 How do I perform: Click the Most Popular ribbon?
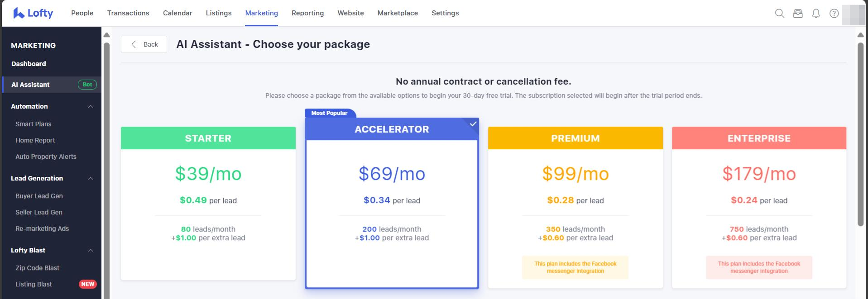coord(330,113)
